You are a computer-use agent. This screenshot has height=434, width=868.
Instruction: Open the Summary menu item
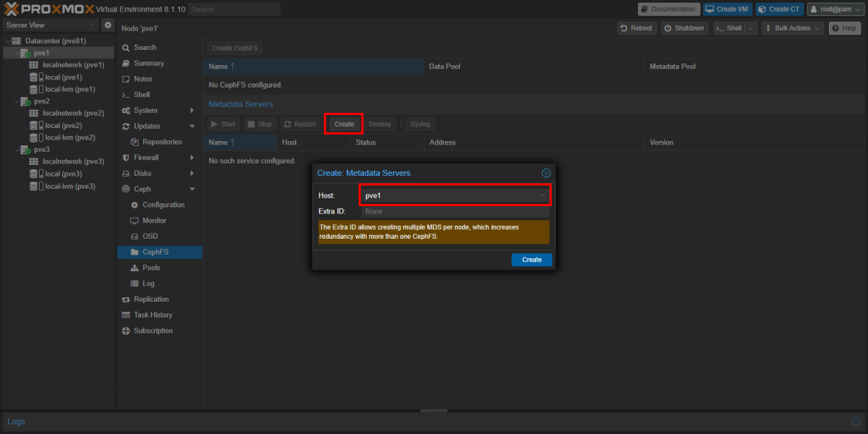coord(148,64)
